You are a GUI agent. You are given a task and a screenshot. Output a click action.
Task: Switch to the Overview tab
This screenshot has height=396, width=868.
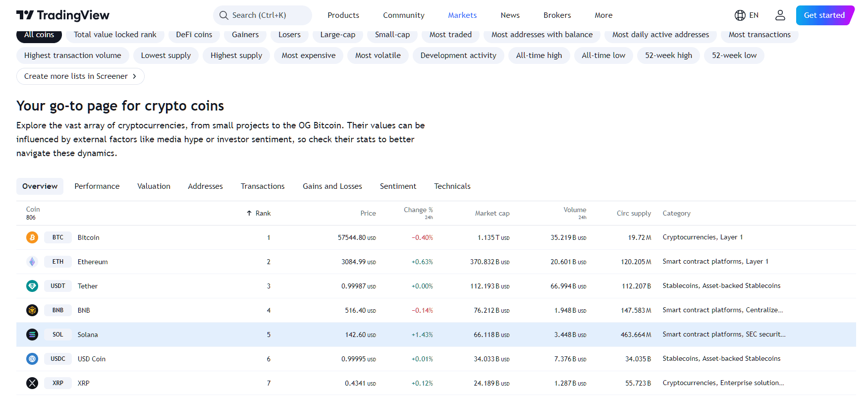(40, 186)
